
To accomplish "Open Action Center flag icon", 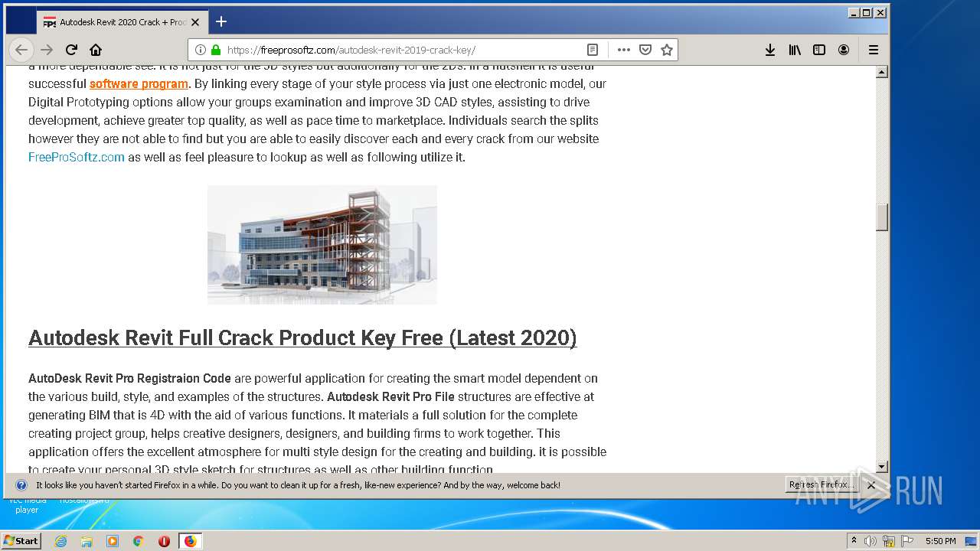I will 907,541.
